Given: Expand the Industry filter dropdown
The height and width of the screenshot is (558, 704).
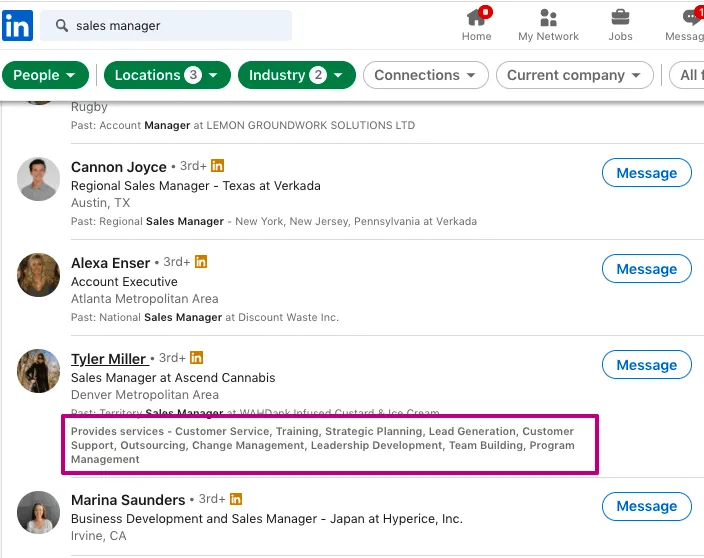Looking at the screenshot, I should tap(297, 75).
